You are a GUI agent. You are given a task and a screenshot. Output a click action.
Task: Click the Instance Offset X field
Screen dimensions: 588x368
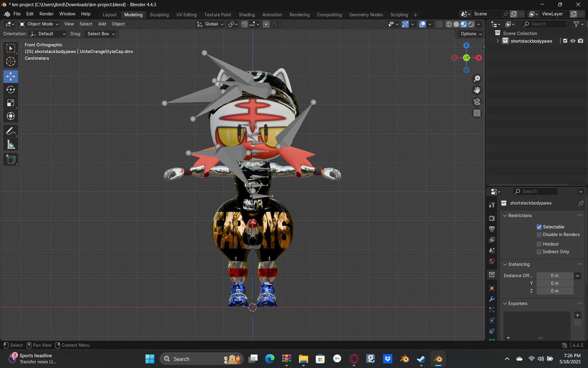pyautogui.click(x=555, y=276)
